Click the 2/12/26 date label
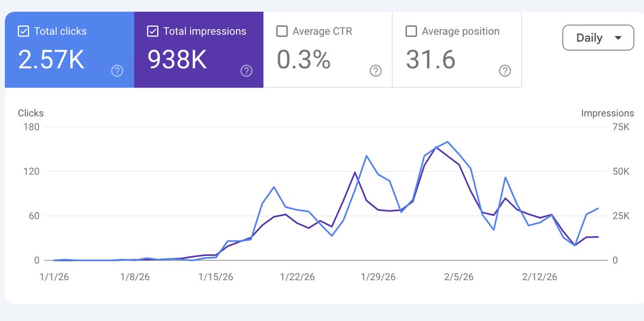The width and height of the screenshot is (644, 321). [540, 277]
